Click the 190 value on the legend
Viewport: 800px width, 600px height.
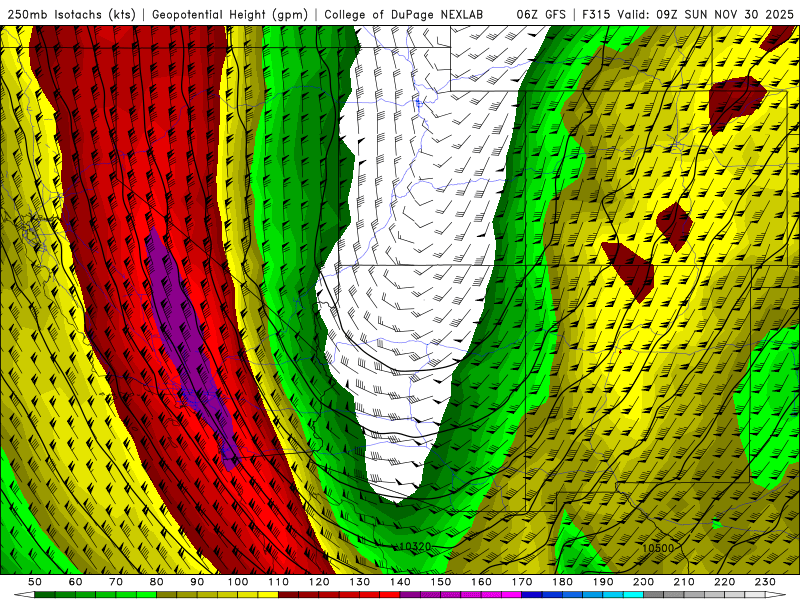603,582
